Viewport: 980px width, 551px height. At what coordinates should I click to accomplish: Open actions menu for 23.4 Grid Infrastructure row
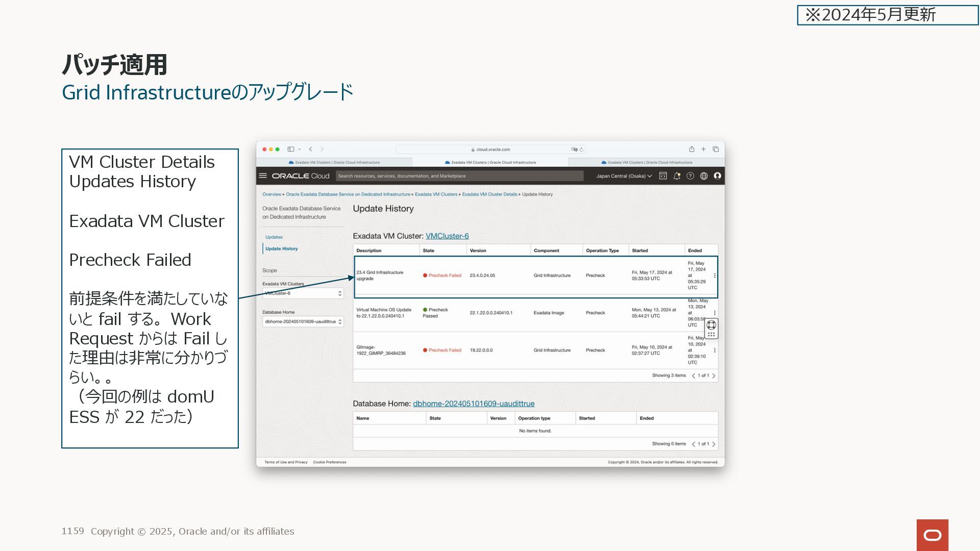coord(715,275)
